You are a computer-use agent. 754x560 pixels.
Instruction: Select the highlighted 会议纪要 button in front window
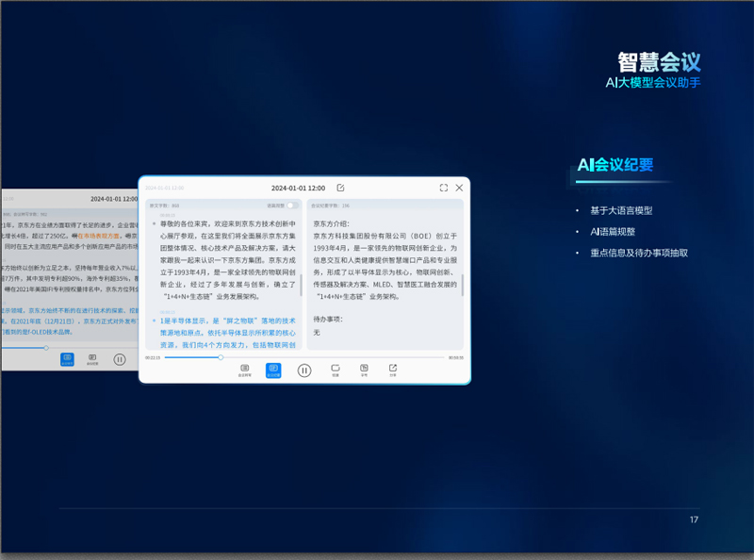273,370
